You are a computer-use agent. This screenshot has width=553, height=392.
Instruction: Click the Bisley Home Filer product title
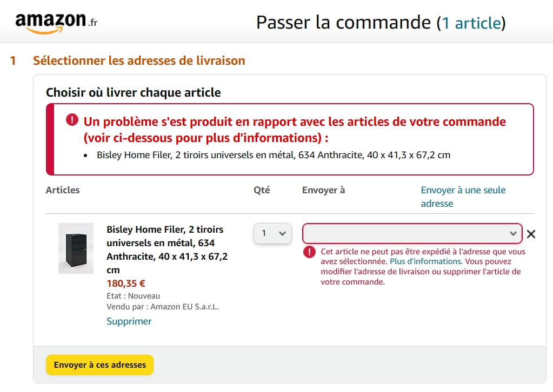[167, 249]
